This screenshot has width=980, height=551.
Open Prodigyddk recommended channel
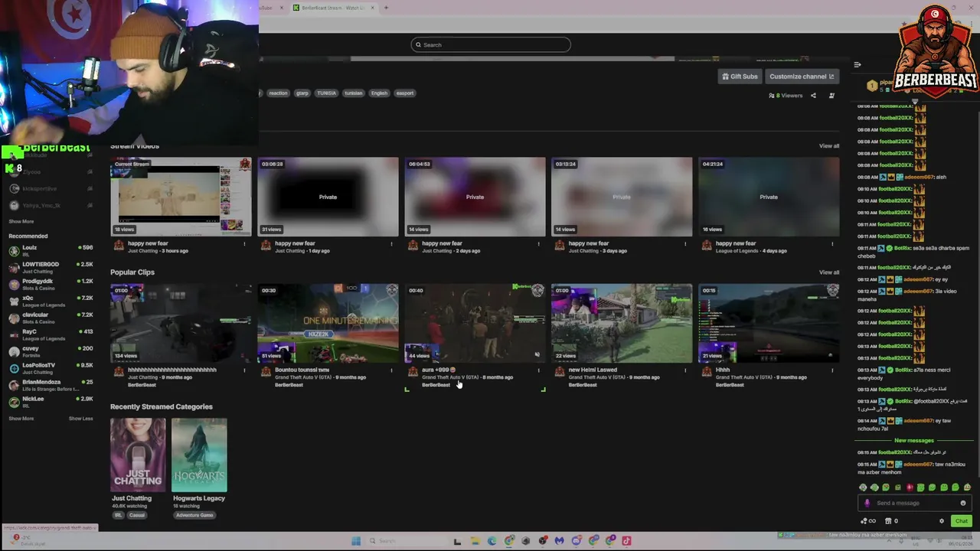51,284
